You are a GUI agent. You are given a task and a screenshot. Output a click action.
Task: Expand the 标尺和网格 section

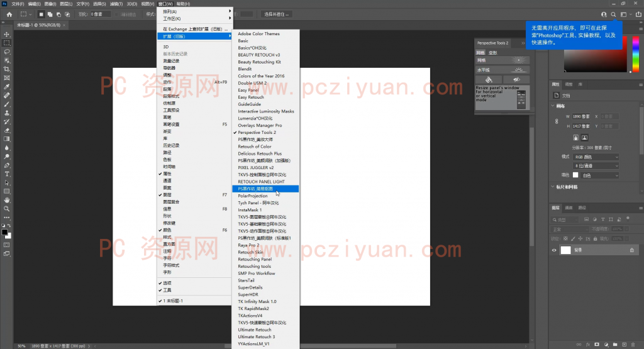pyautogui.click(x=553, y=187)
